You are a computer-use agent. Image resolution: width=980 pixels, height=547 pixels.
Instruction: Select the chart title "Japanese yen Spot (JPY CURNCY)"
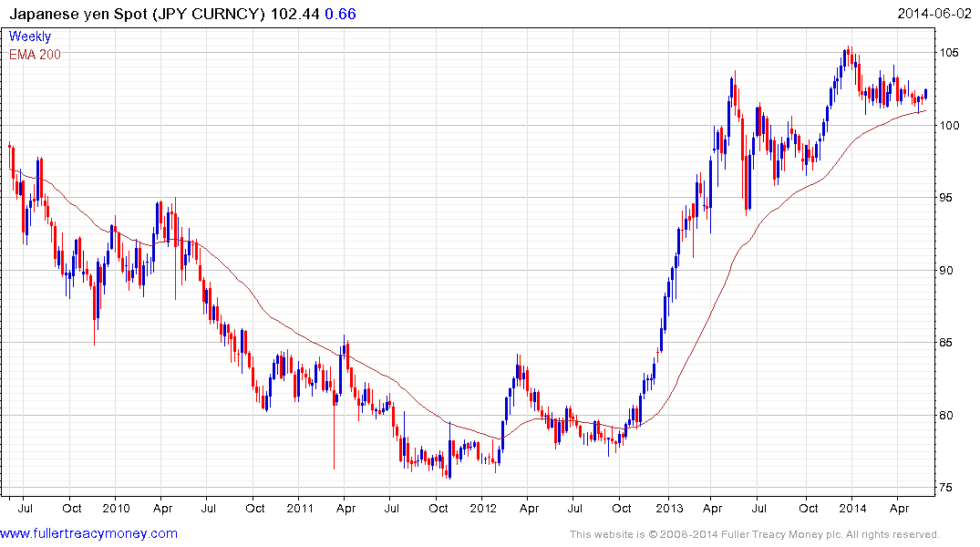point(138,14)
